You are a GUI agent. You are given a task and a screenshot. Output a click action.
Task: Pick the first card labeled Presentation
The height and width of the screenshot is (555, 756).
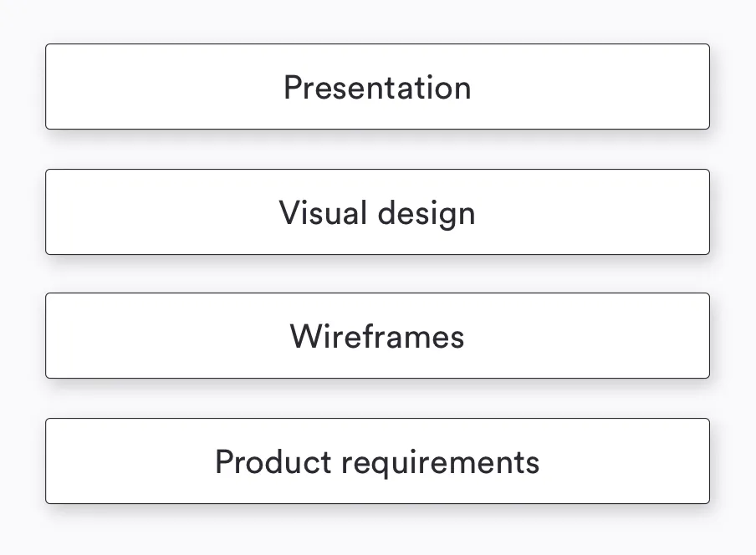pos(377,87)
